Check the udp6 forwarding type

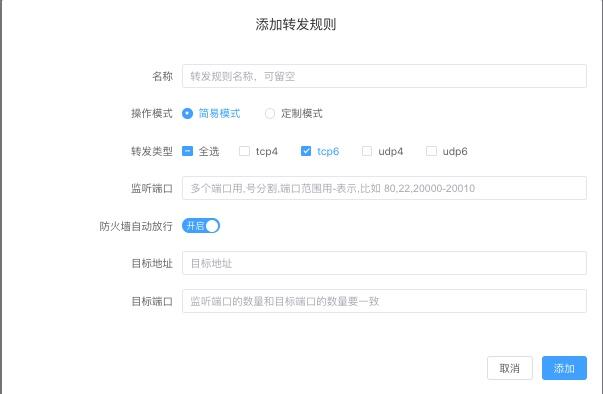pos(431,151)
